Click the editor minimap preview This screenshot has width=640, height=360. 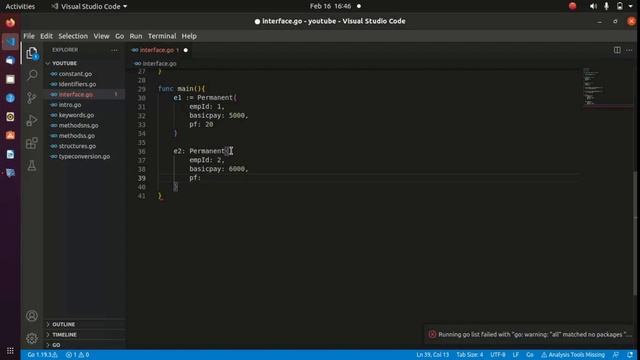click(x=607, y=87)
